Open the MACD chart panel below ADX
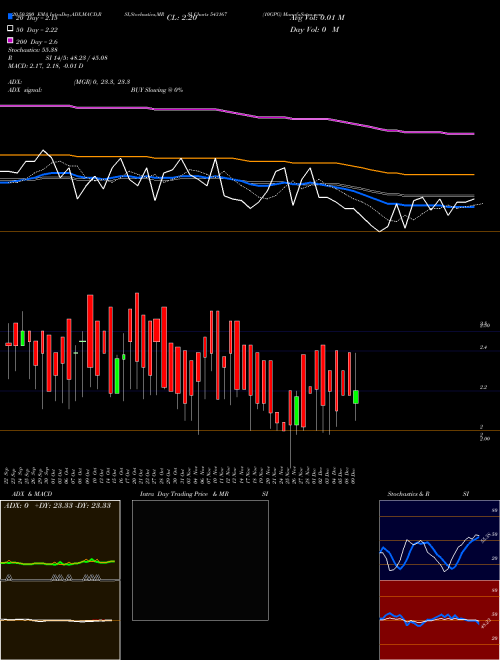The width and height of the screenshot is (500, 660). click(x=60, y=620)
